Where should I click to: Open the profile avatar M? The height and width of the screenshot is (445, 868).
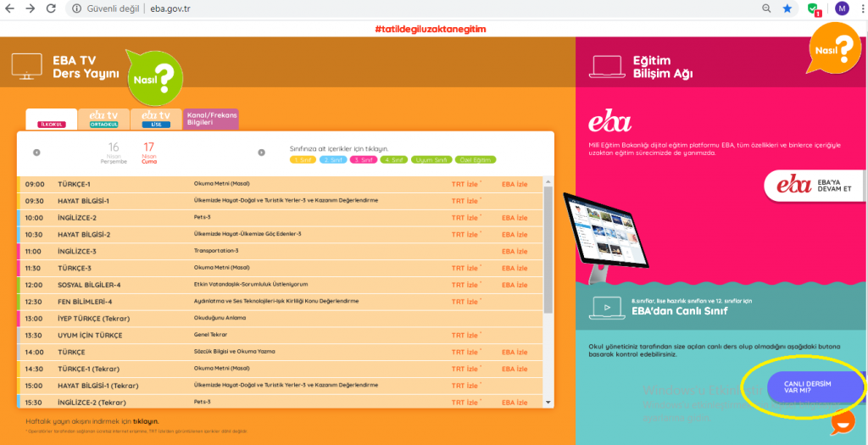pos(841,8)
